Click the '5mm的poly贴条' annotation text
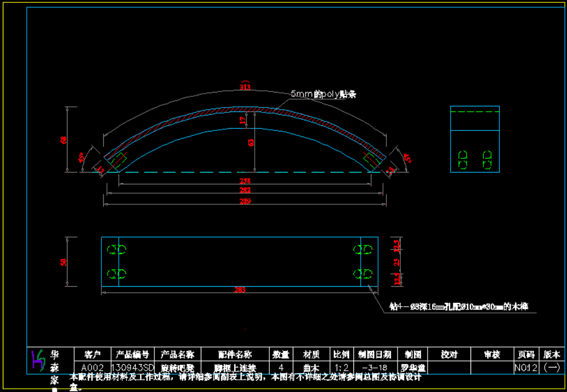This screenshot has height=392, width=567. click(323, 95)
